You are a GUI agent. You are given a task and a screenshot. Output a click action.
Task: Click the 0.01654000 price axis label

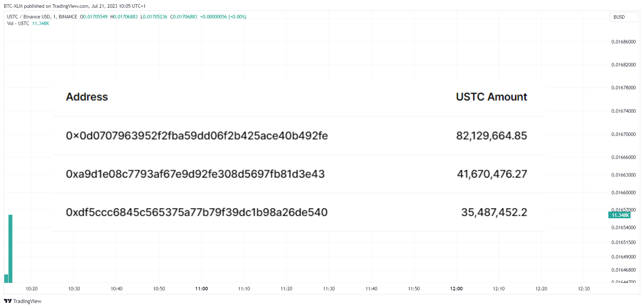click(624, 227)
